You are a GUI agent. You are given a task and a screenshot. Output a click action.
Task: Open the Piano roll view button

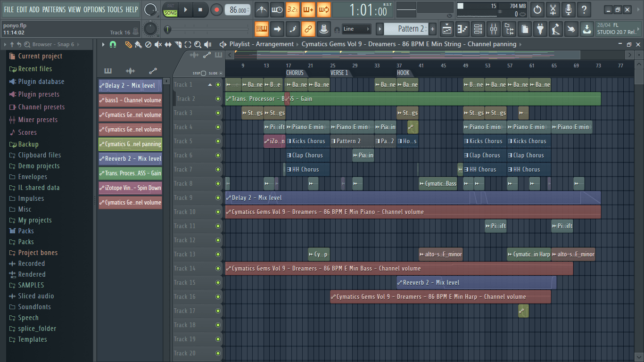point(462,29)
